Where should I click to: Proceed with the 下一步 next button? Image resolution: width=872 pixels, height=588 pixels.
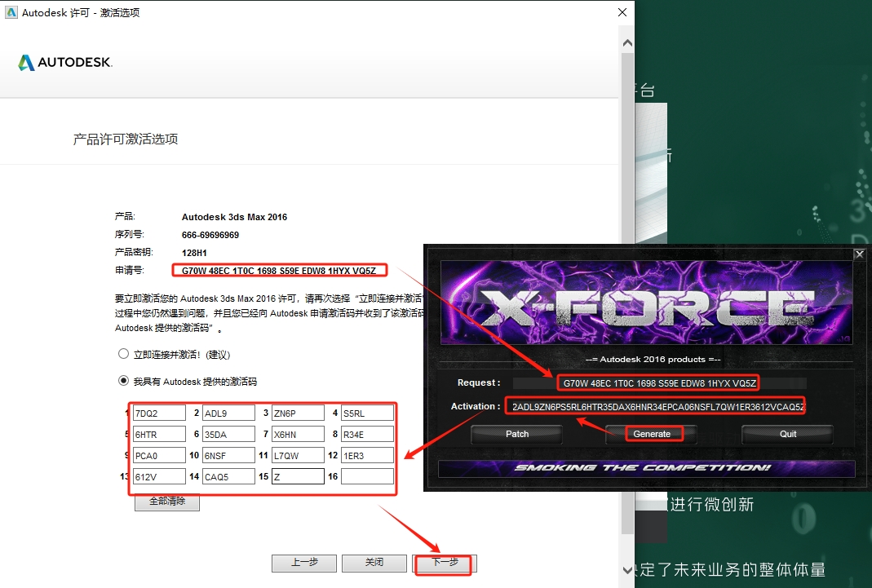[x=445, y=563]
